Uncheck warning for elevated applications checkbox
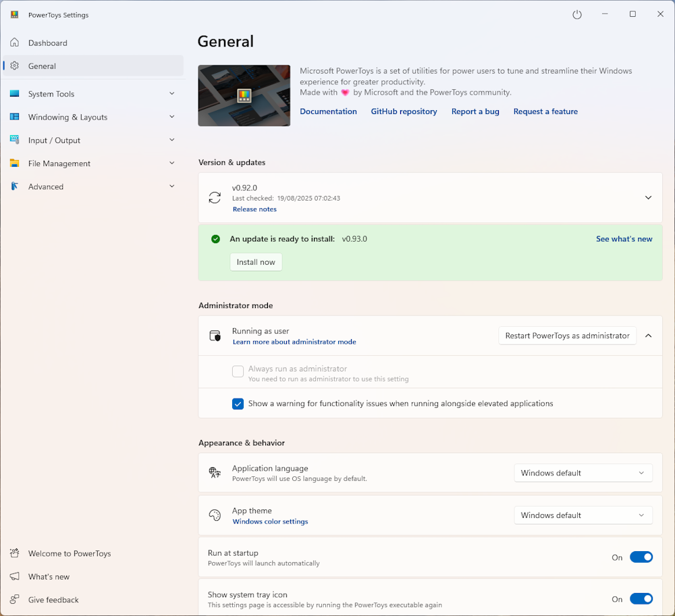Screen dimensions: 675x616 238,404
